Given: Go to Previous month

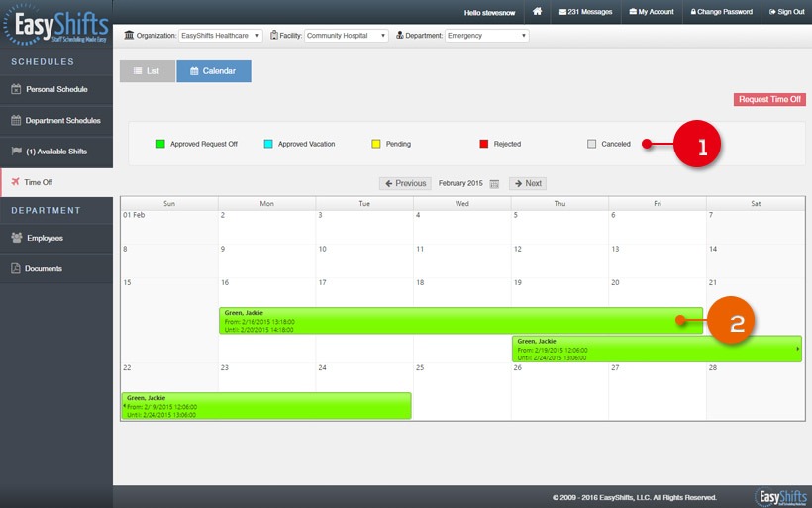Looking at the screenshot, I should [x=405, y=183].
